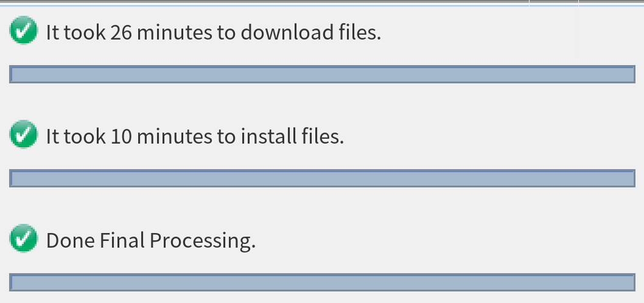
Task: Click the word 'Processing' in the third status
Action: (202, 241)
